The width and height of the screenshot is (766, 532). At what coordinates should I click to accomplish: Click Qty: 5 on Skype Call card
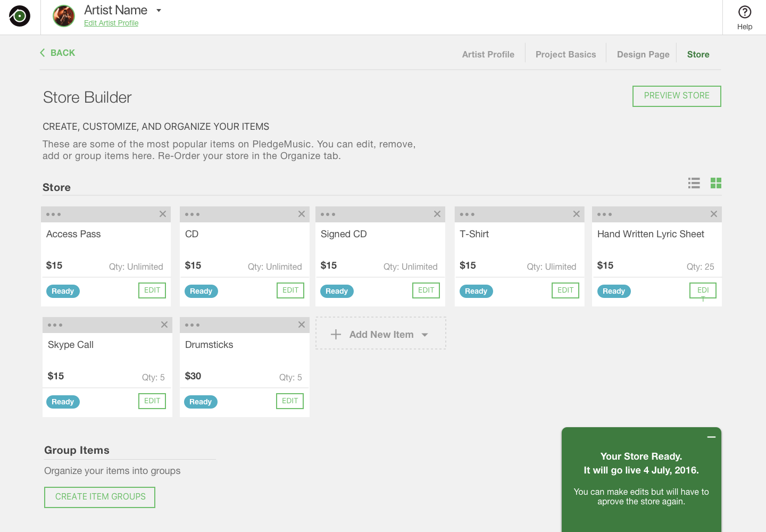153,377
